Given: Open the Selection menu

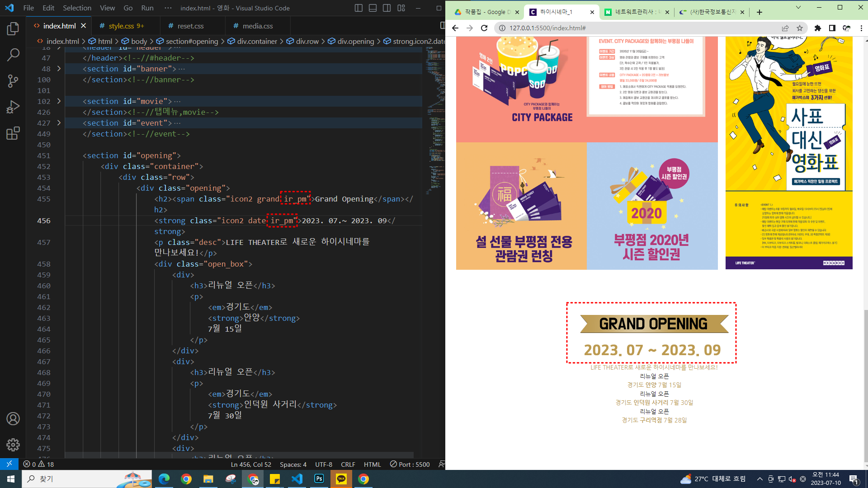Looking at the screenshot, I should (x=77, y=8).
